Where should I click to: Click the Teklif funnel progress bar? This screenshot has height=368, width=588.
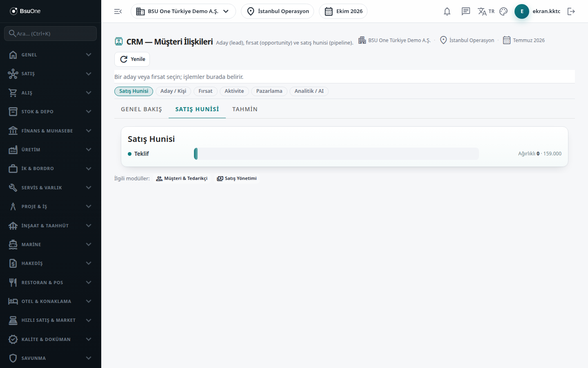point(336,154)
